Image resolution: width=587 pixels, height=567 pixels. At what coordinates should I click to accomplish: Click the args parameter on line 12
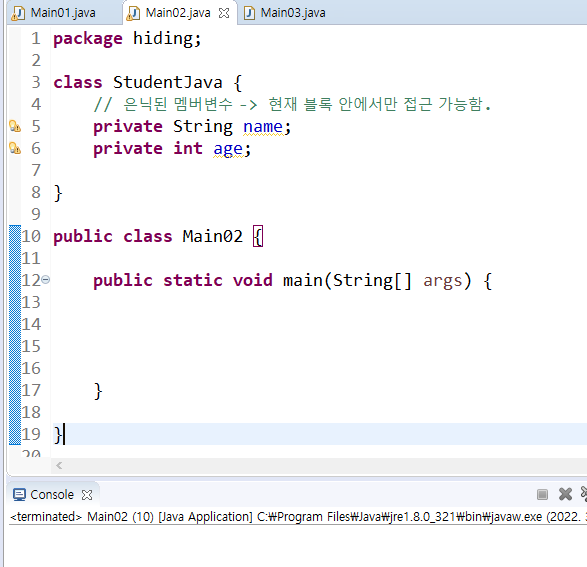443,281
